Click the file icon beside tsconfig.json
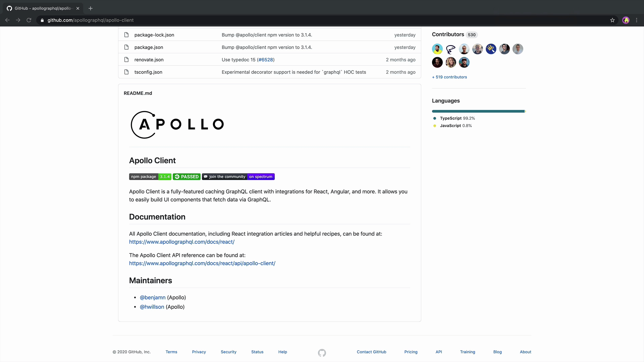Viewport: 644px width, 362px height. [126, 72]
